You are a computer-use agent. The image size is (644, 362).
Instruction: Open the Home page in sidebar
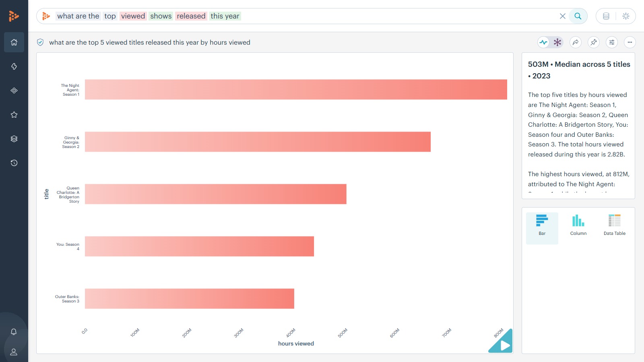(x=14, y=42)
